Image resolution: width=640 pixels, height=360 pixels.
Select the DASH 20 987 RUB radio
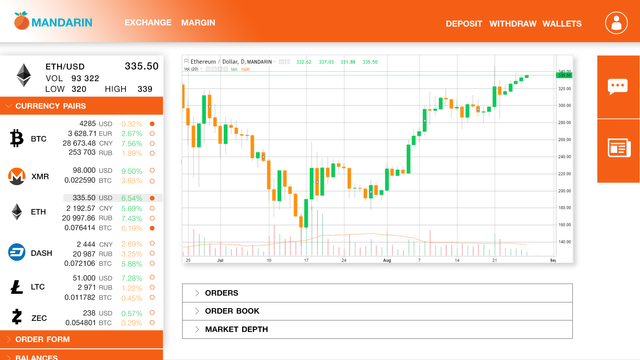tap(152, 253)
